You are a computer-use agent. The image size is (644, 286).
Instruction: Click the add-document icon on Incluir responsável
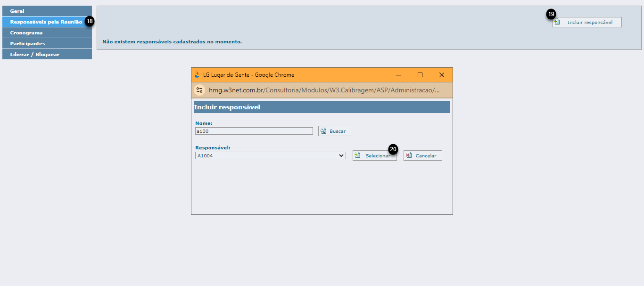[x=557, y=22]
